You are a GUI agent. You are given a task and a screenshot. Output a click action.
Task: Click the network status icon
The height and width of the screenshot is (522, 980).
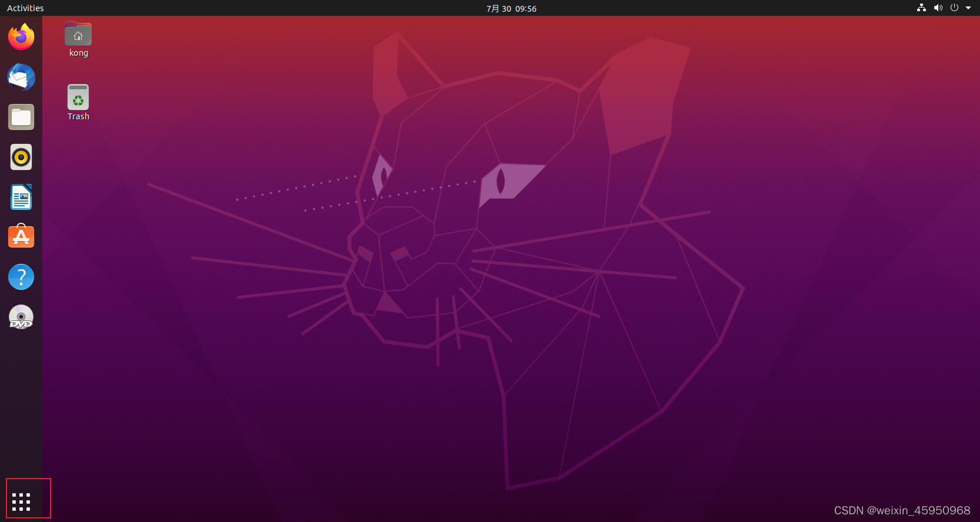click(x=921, y=8)
